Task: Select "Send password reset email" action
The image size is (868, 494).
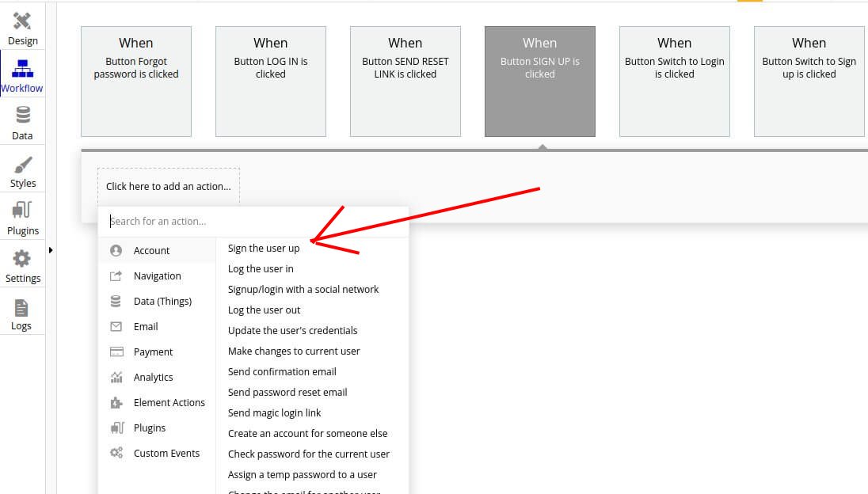Action: click(x=287, y=392)
